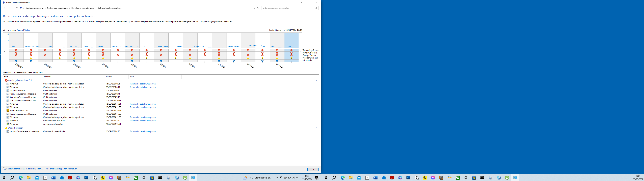Collapse the Waarschuwingen group chevron
644x181 pixels.
(316, 128)
